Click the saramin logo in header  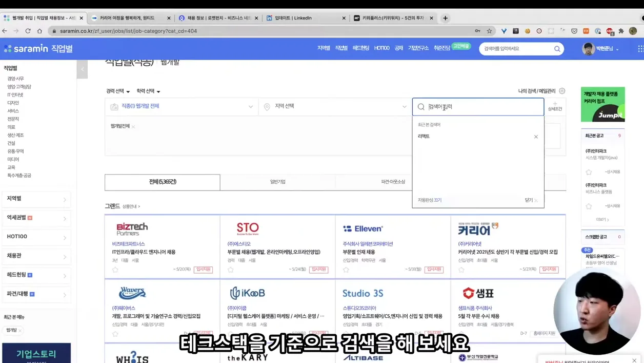tap(26, 49)
